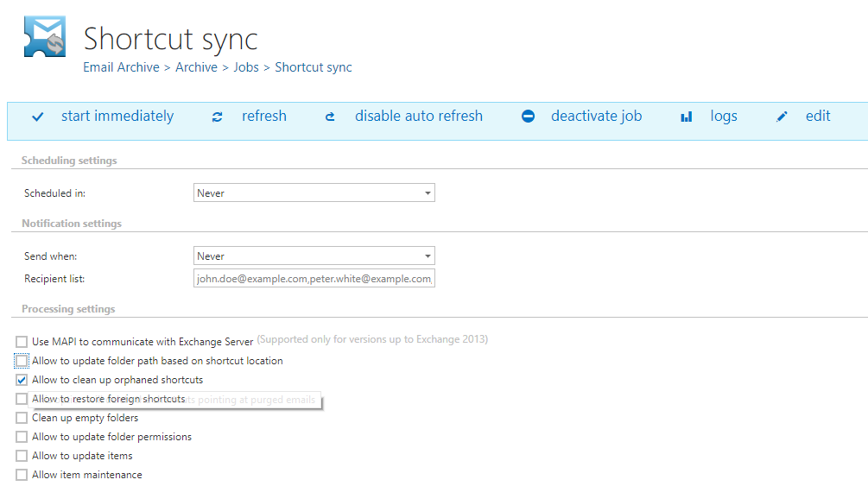Screen dimensions: 868x486
Task: Click the refresh arrows icon
Action: click(218, 117)
